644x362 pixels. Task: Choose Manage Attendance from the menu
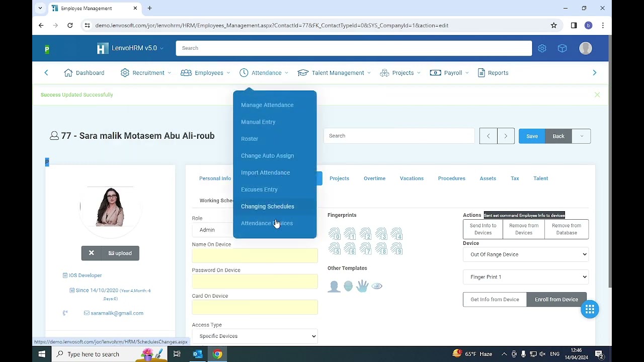point(267,105)
